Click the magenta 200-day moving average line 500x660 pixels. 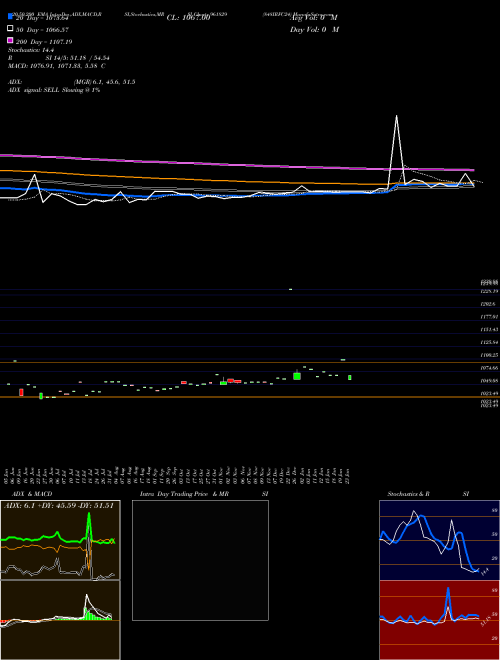236,164
